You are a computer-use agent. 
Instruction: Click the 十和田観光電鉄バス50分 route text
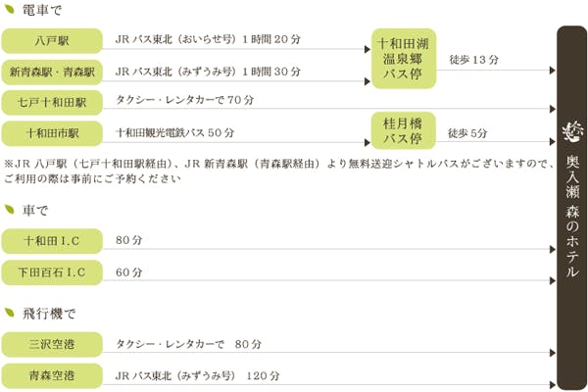coord(174,132)
